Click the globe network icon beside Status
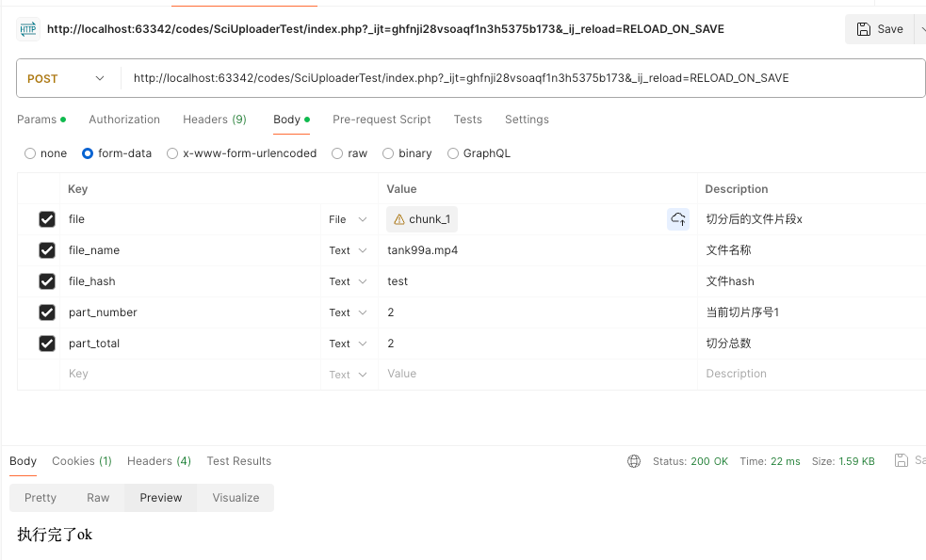 coord(634,461)
